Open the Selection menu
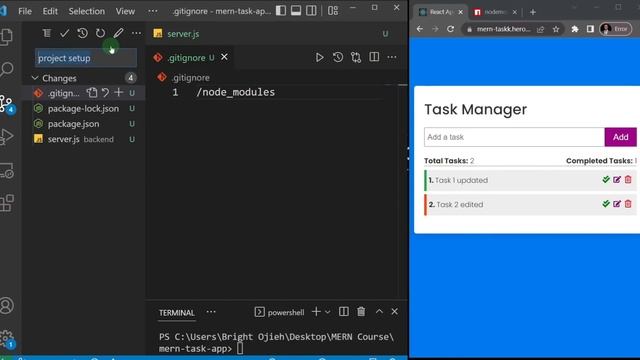This screenshot has height=360, width=640. tap(87, 11)
